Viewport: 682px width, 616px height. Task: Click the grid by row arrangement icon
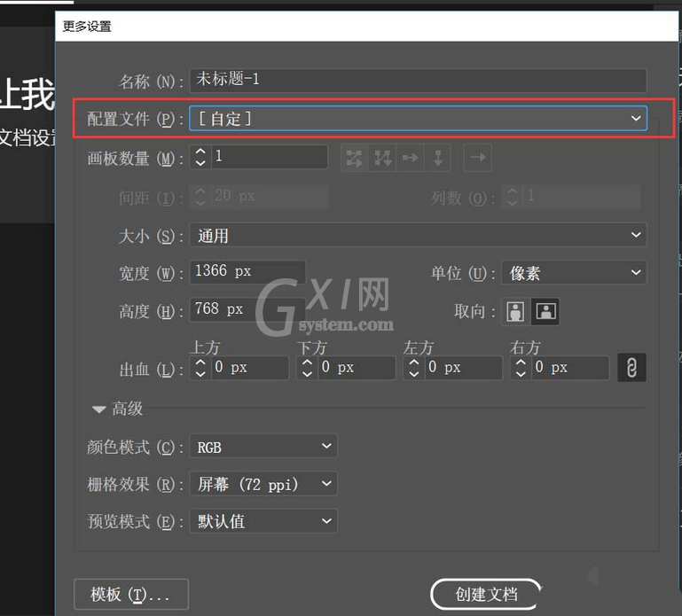[x=355, y=158]
